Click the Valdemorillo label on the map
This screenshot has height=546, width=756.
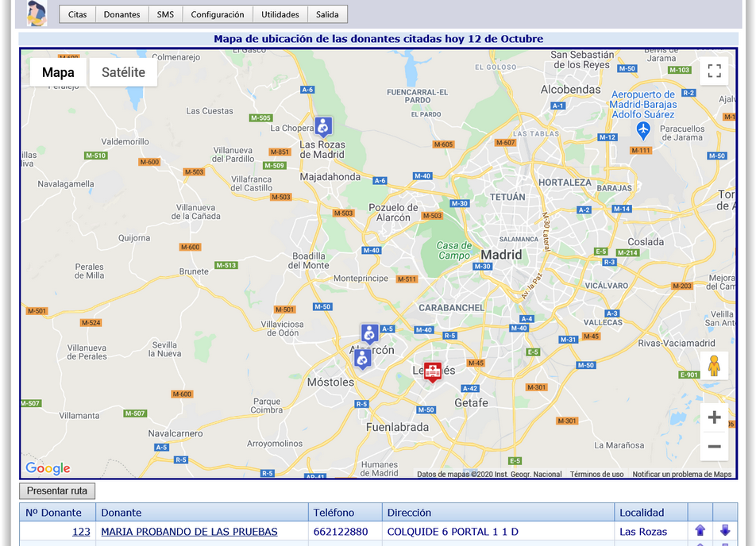click(x=125, y=142)
